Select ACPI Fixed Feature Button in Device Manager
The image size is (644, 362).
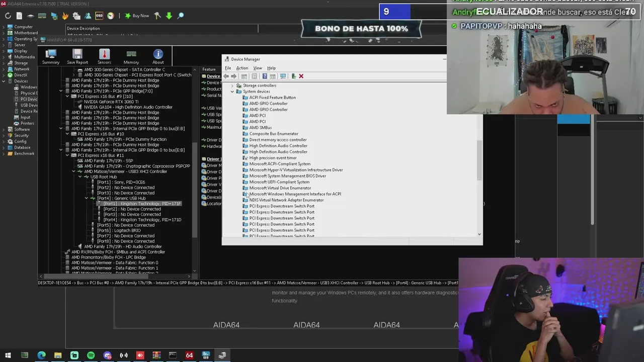pyautogui.click(x=272, y=98)
